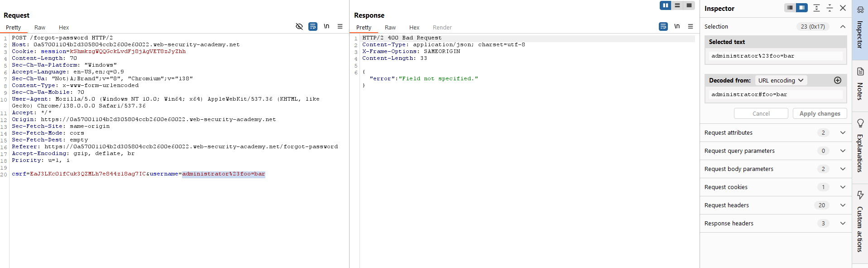Collapse the Selection section

(x=843, y=27)
